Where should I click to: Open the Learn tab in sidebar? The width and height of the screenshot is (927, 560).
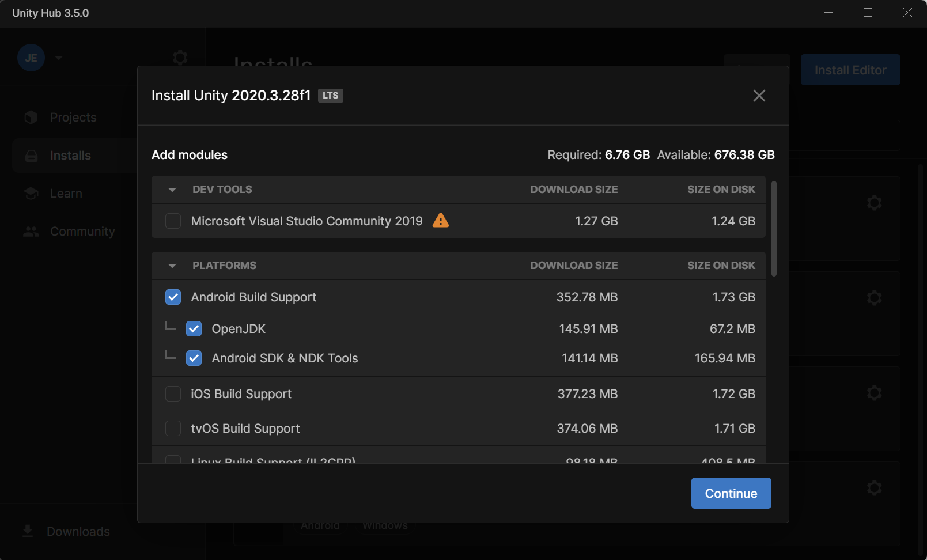pos(66,194)
